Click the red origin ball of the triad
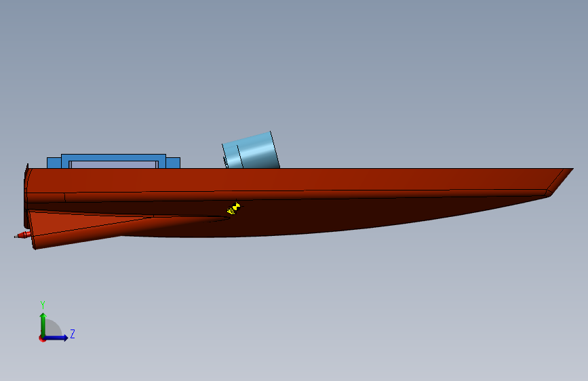The image size is (588, 381). (x=42, y=338)
